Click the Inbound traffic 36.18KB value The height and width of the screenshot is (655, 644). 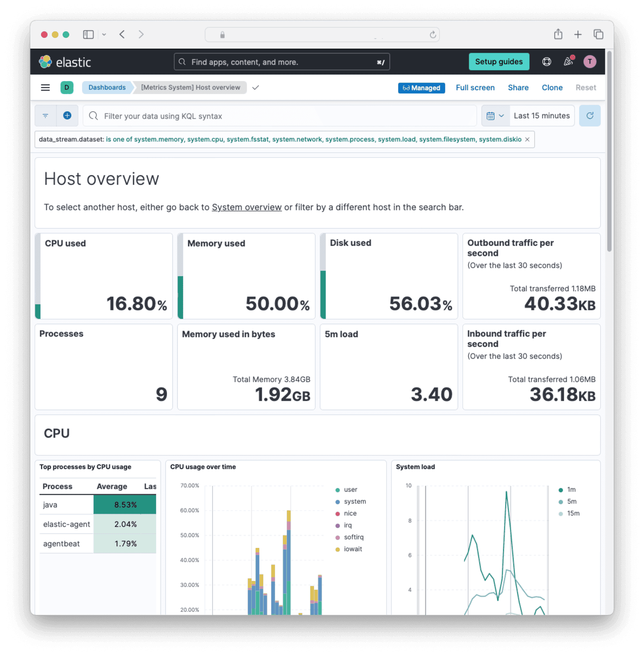coord(563,395)
